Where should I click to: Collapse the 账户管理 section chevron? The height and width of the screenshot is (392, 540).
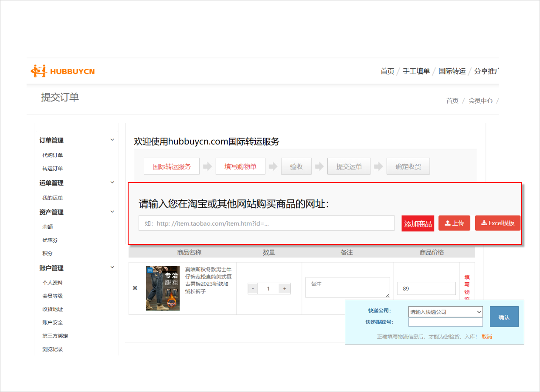click(x=112, y=267)
